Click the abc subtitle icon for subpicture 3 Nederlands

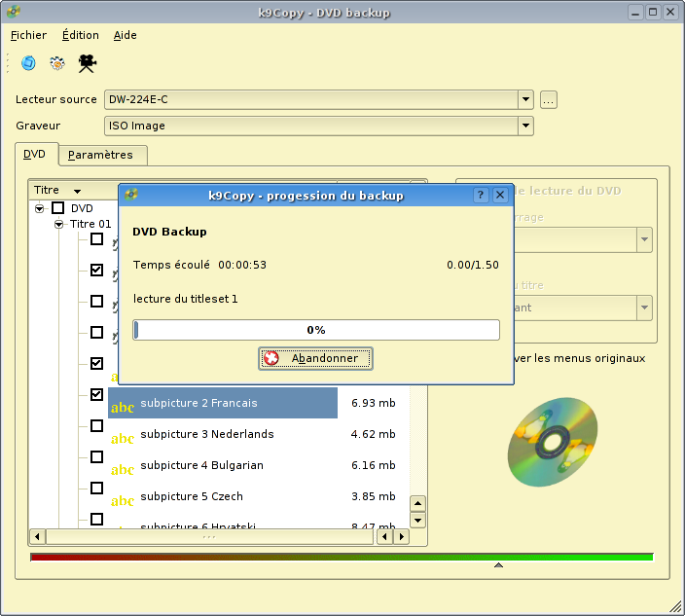point(123,438)
